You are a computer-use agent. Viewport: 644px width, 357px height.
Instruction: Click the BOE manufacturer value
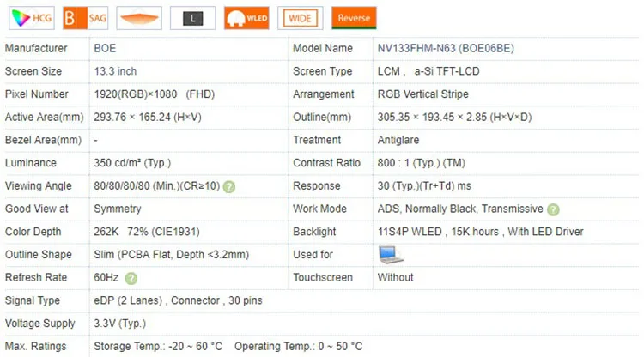pyautogui.click(x=105, y=49)
